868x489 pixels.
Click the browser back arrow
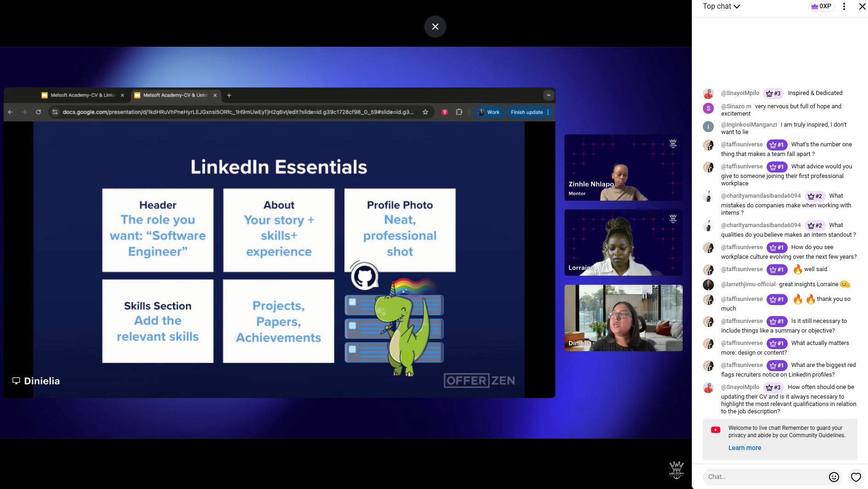[11, 112]
